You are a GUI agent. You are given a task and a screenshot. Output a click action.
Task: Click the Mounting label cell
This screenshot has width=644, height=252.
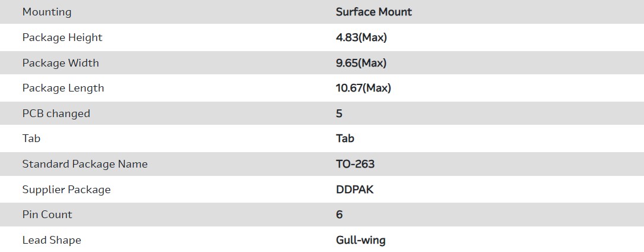[x=47, y=12]
